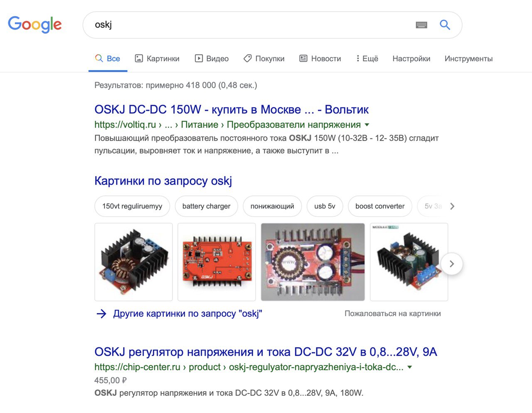Click 'Пожаловаться на картинки' link

[393, 314]
